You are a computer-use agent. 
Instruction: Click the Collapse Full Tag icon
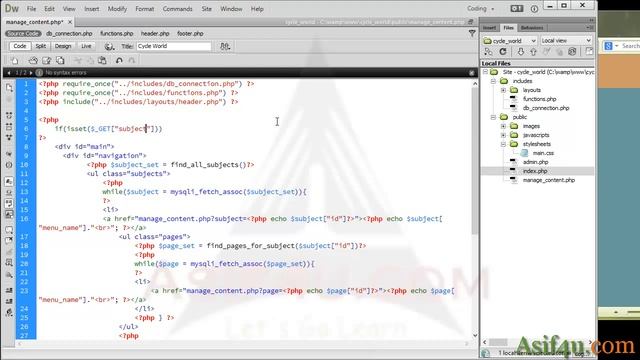pos(9,116)
